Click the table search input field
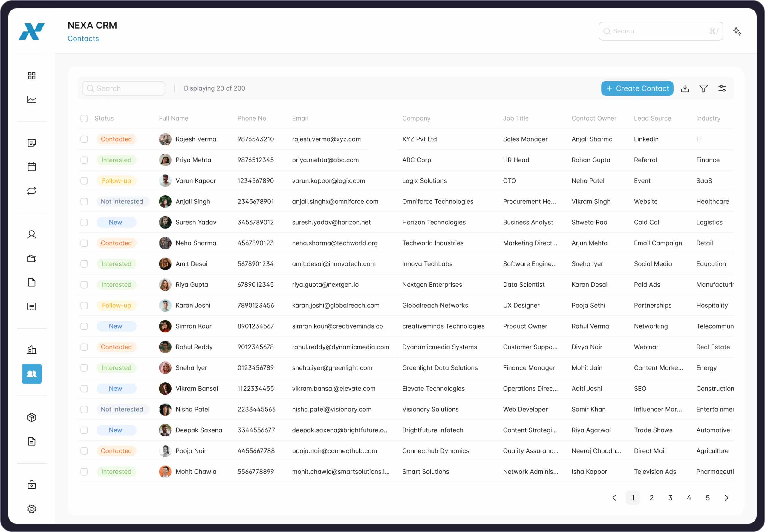Image resolution: width=765 pixels, height=532 pixels. 124,88
